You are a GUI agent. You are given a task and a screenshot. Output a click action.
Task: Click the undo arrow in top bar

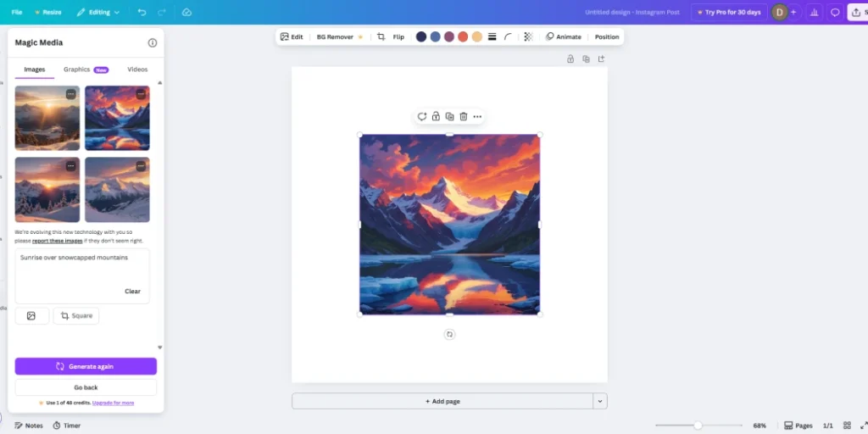pos(142,13)
